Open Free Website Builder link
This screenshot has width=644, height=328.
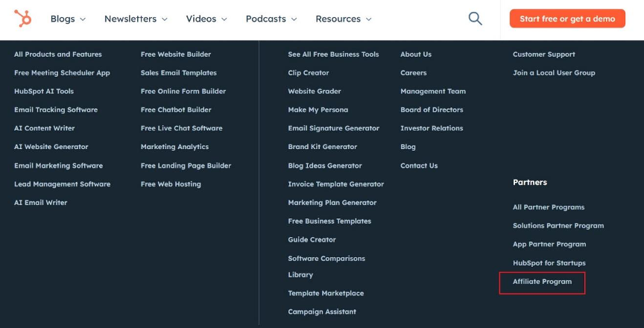[176, 54]
